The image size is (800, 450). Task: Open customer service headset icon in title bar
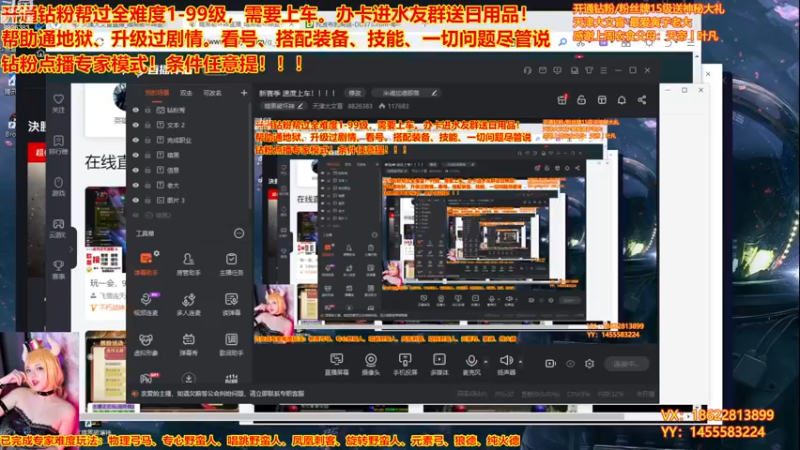528,70
